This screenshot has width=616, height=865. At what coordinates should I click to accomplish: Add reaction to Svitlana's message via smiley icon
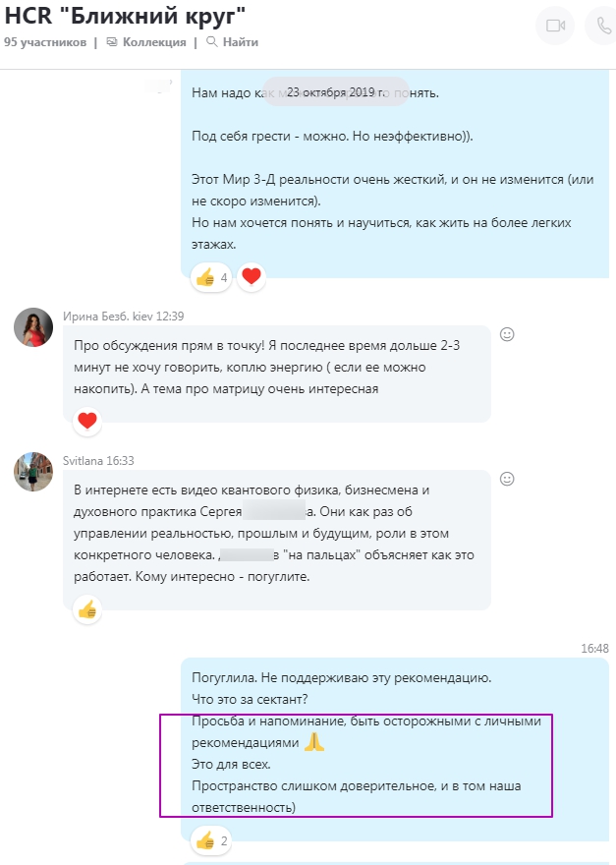pos(507,479)
